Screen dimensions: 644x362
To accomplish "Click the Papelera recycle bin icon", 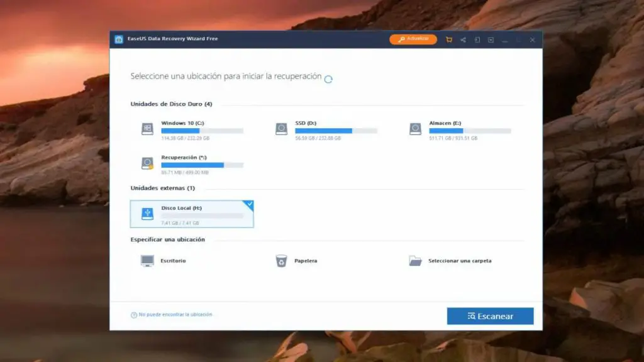I will click(x=281, y=261).
